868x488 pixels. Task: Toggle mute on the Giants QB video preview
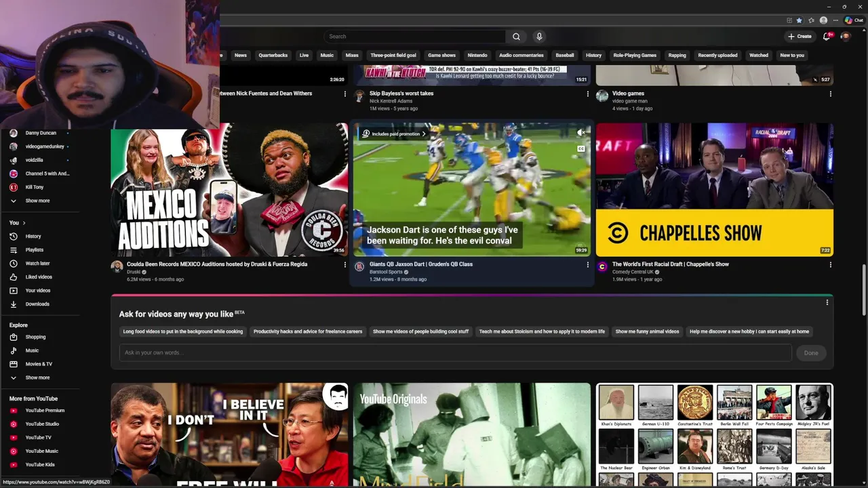point(580,133)
